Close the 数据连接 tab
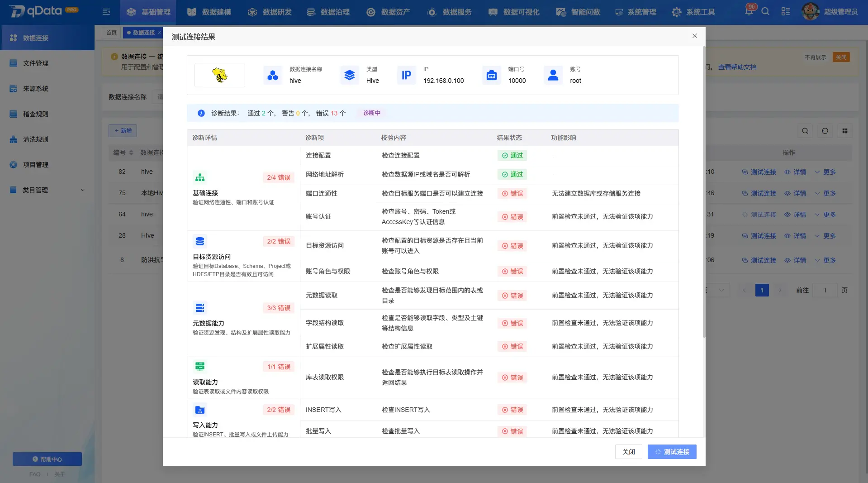 point(159,33)
